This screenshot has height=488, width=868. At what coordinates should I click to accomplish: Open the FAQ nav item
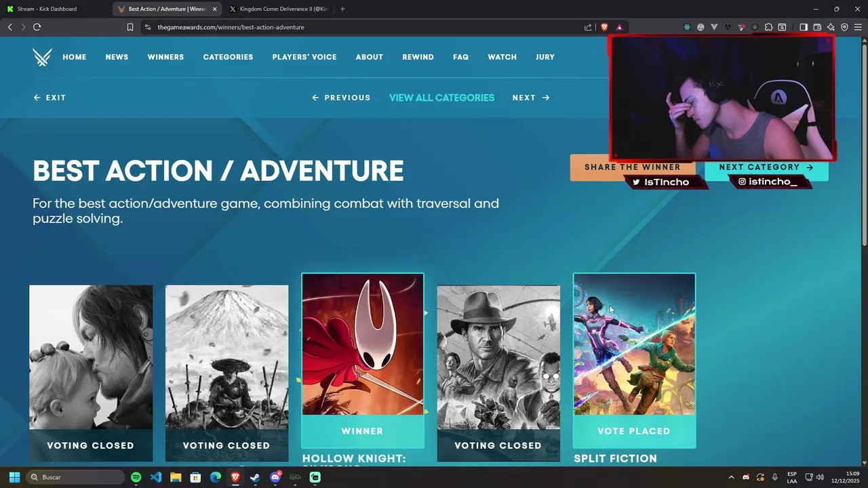[x=461, y=57]
